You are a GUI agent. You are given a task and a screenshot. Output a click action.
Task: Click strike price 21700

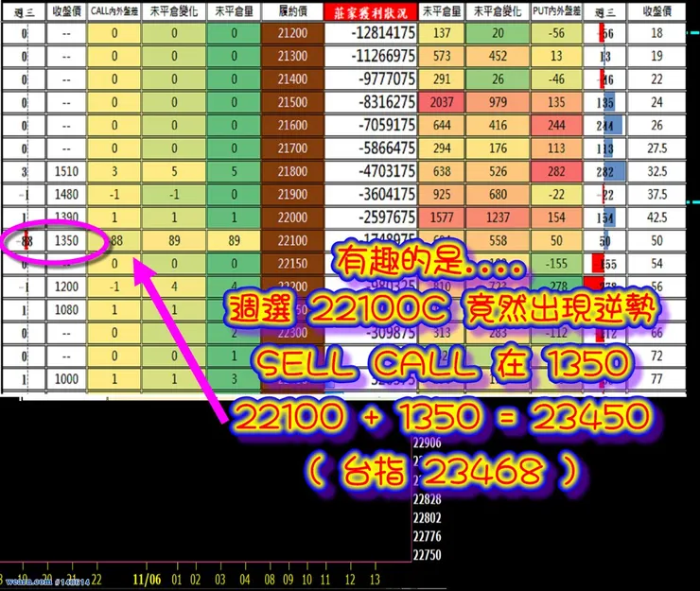point(292,148)
